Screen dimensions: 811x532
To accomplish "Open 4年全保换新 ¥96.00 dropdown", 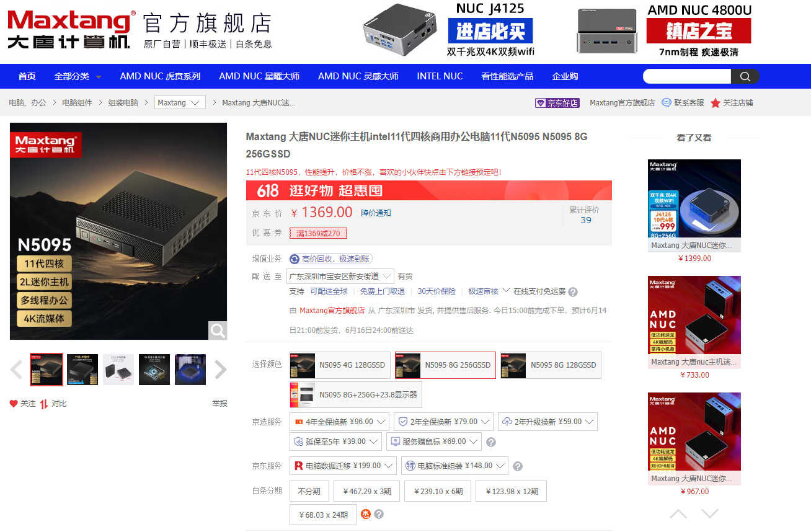I will pyautogui.click(x=339, y=422).
